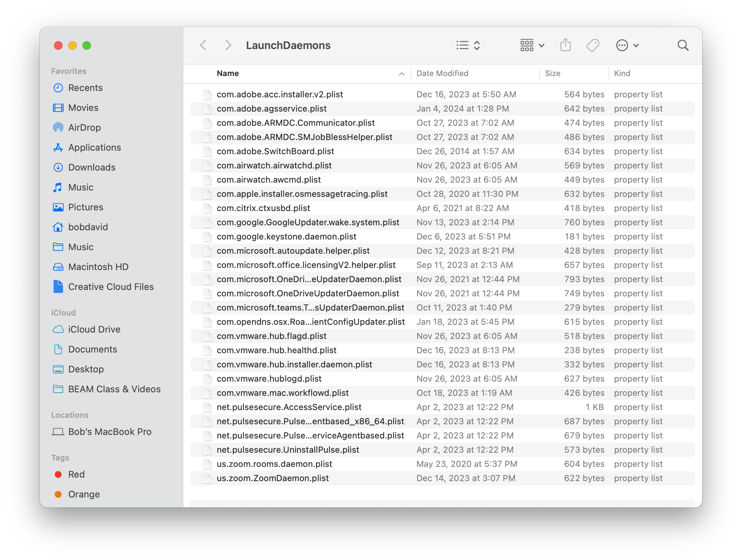Select Bob's MacBook Pro under Locations

click(x=109, y=432)
